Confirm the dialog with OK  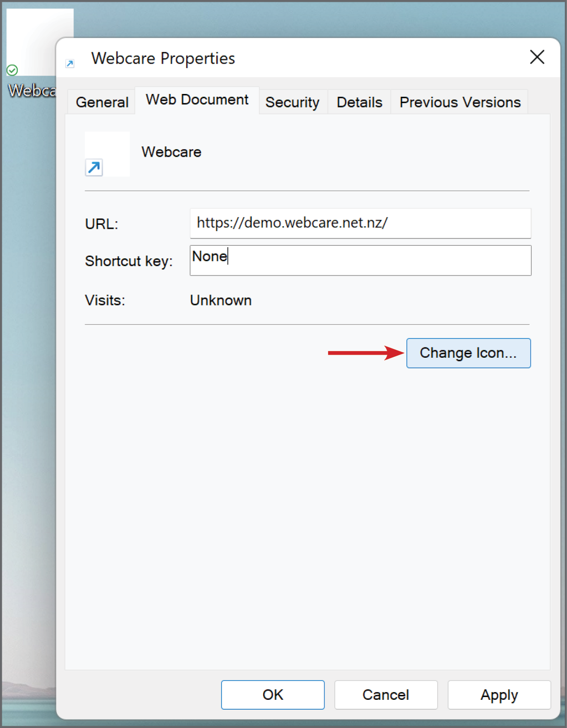click(x=273, y=694)
